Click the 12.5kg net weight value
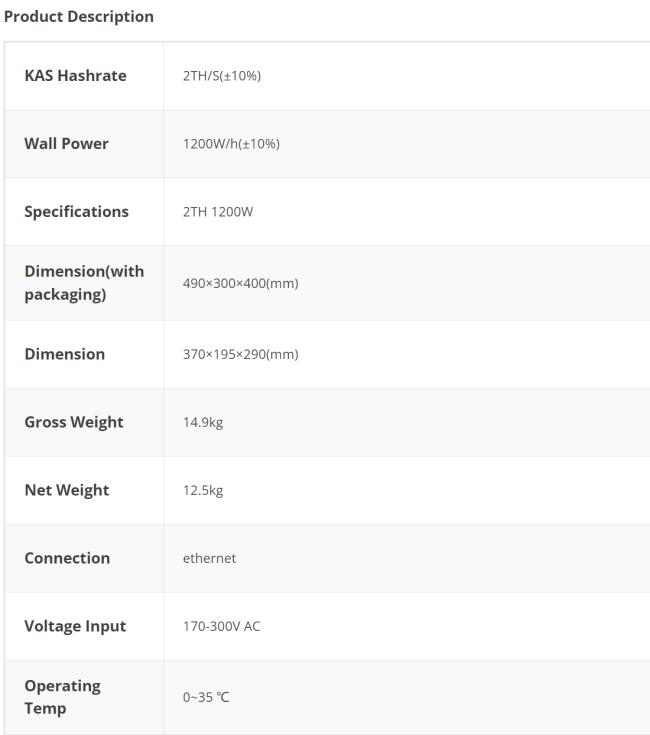This screenshot has height=735, width=650. coord(203,490)
